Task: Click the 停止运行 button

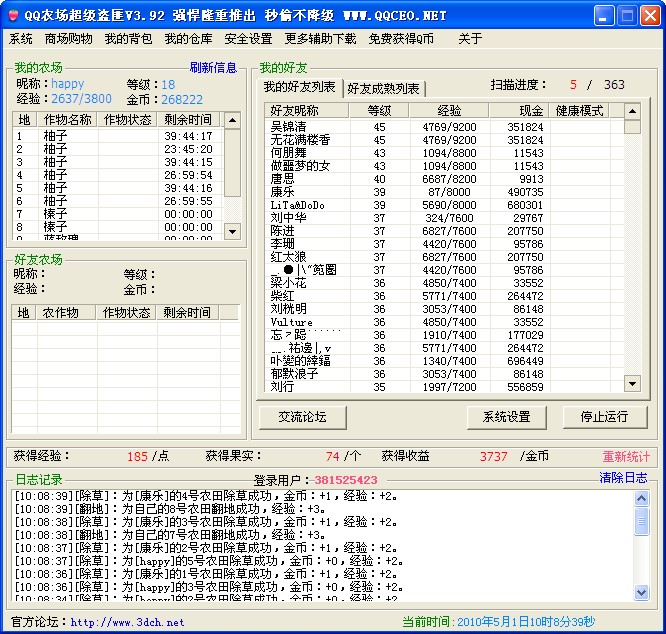Action: [604, 417]
